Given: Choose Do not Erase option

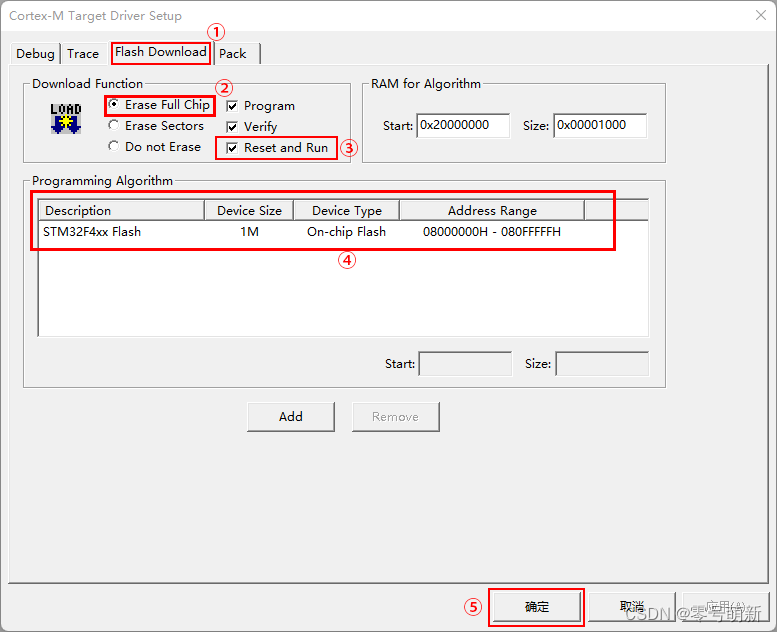Looking at the screenshot, I should pos(114,147).
